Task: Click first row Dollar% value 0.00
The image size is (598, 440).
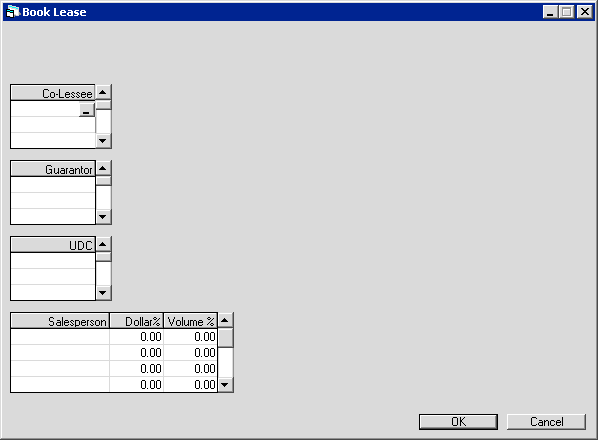Action: [x=137, y=337]
